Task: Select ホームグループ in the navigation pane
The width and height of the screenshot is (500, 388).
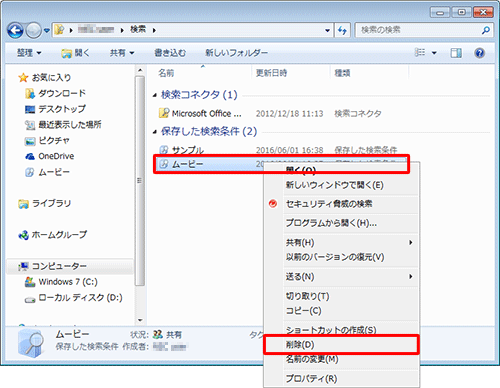Action: pyautogui.click(x=53, y=235)
